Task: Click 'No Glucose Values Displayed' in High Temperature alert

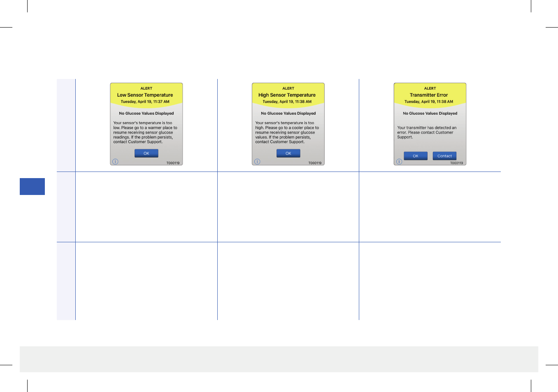Action: (x=288, y=114)
